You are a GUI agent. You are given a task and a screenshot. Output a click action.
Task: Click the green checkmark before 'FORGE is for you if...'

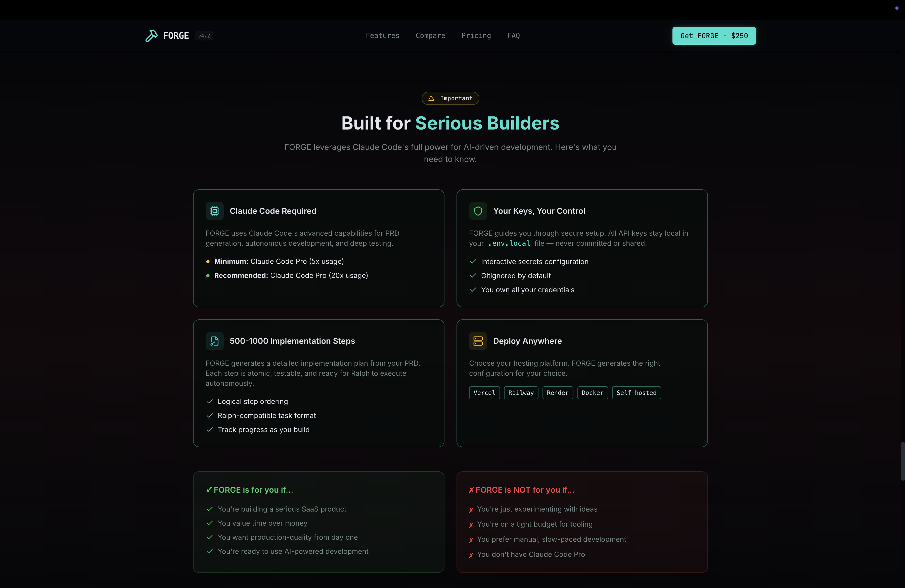(209, 490)
